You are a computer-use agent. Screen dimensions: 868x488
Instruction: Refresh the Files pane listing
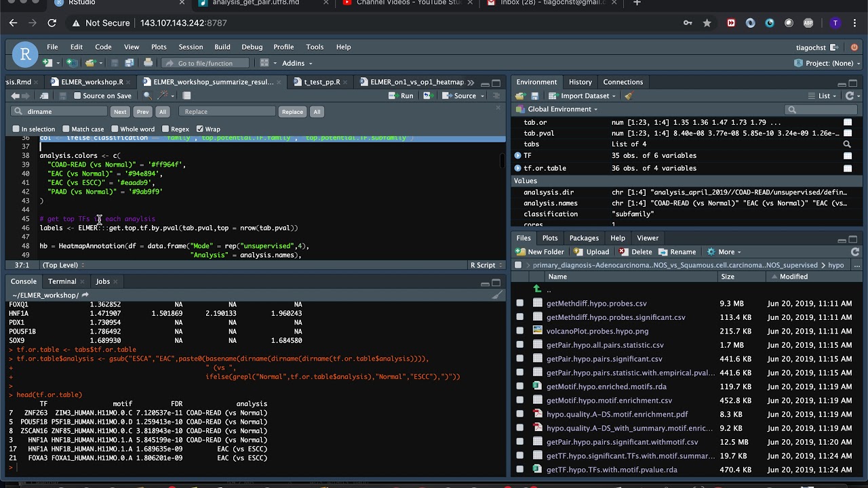coord(854,251)
